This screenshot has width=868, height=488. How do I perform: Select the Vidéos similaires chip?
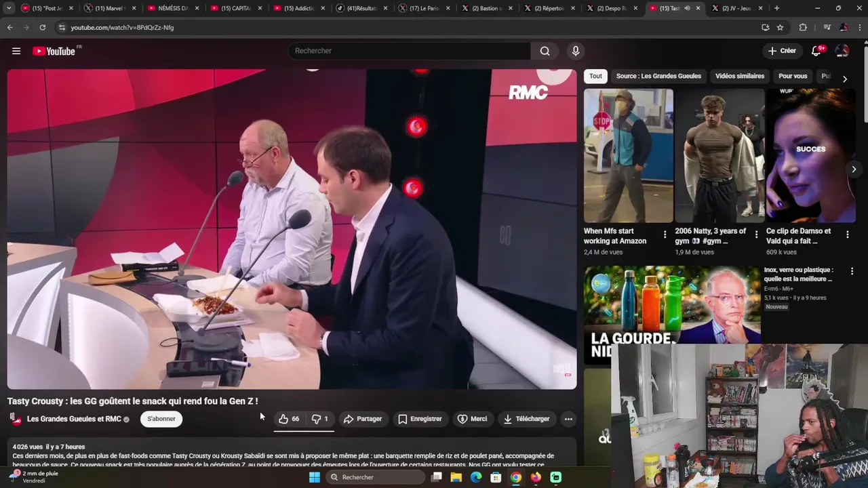(x=739, y=76)
